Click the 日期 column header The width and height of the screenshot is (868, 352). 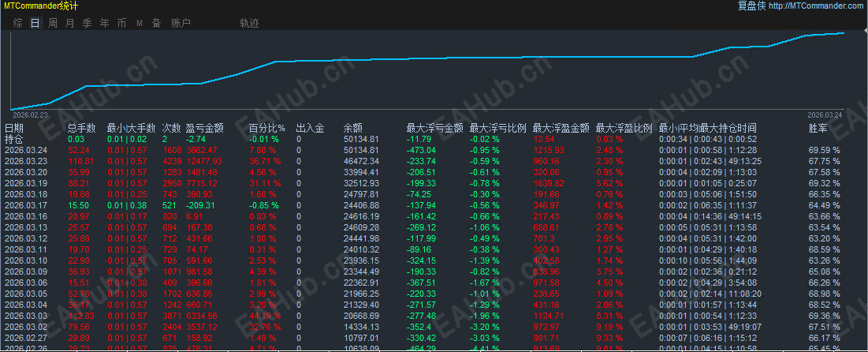pyautogui.click(x=14, y=129)
